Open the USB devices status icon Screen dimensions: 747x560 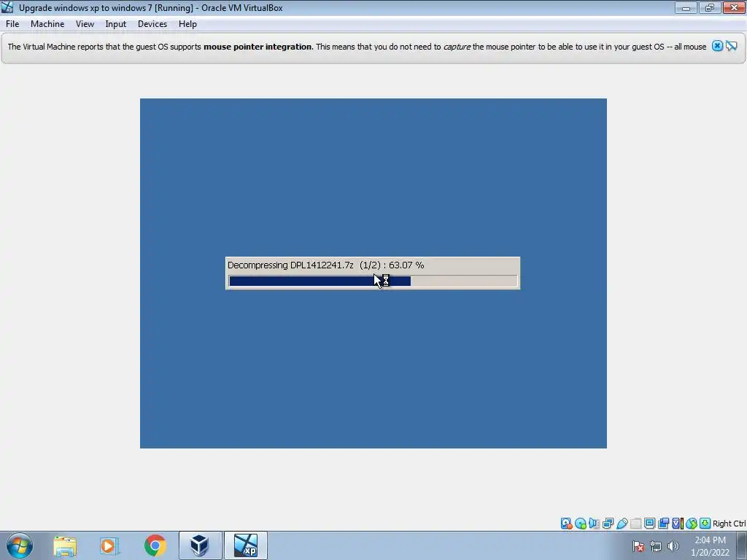pos(622,524)
